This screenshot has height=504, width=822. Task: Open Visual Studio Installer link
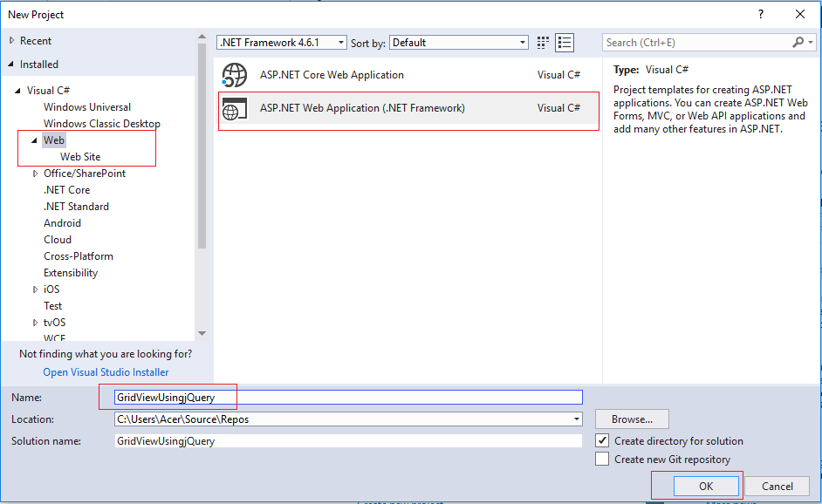click(105, 371)
